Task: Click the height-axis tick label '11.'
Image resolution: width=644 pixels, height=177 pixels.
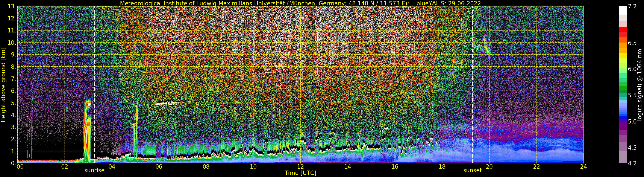Action: pyautogui.click(x=12, y=31)
